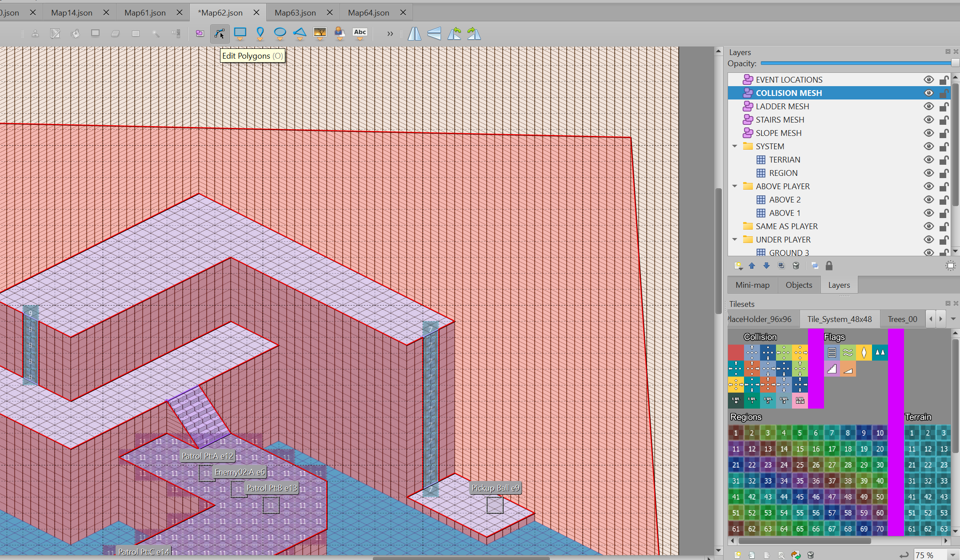Hide the TERRIAN tile layer
This screenshot has height=560, width=960.
click(x=928, y=159)
